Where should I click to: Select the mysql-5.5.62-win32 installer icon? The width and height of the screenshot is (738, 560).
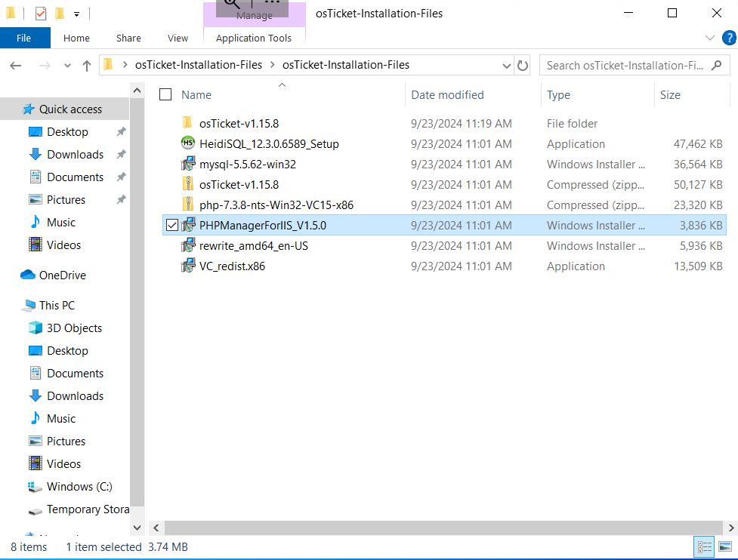click(188, 164)
